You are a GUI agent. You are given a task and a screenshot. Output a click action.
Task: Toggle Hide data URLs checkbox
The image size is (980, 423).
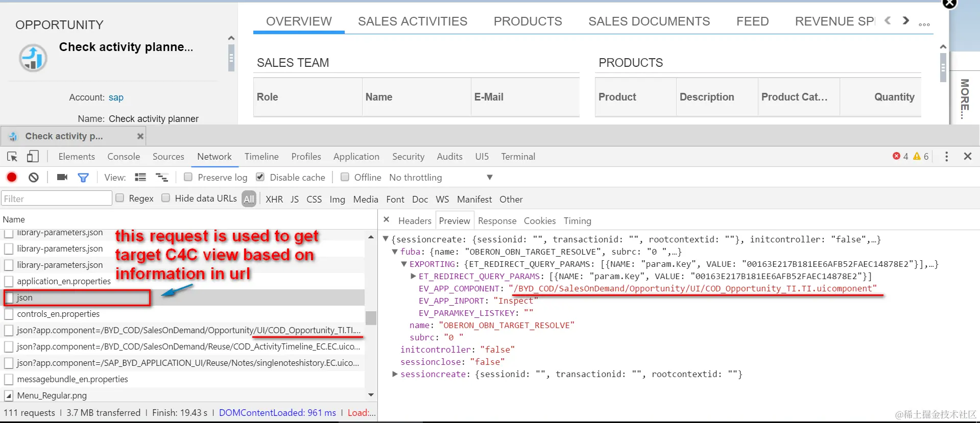tap(165, 197)
